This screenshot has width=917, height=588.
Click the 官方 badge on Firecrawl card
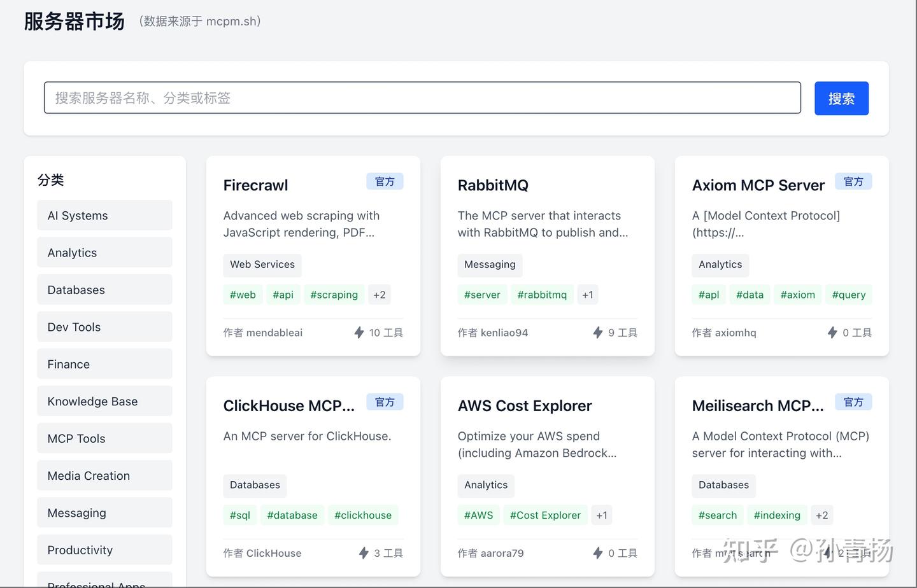click(385, 181)
